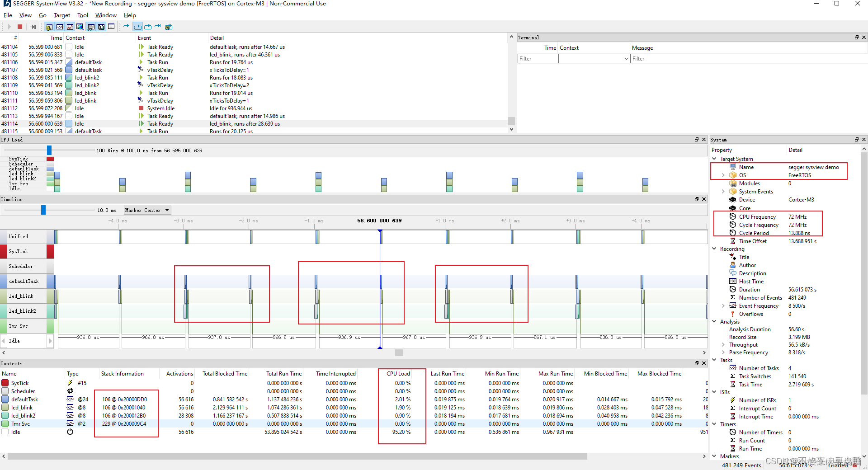This screenshot has width=868, height=470.
Task: Open the Marker Center dropdown
Action: coord(147,210)
